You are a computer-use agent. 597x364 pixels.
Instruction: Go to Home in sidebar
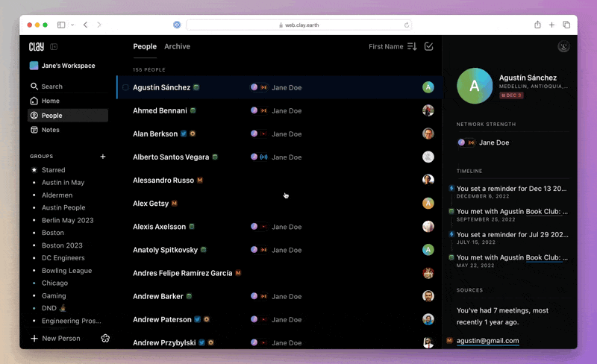coord(50,101)
